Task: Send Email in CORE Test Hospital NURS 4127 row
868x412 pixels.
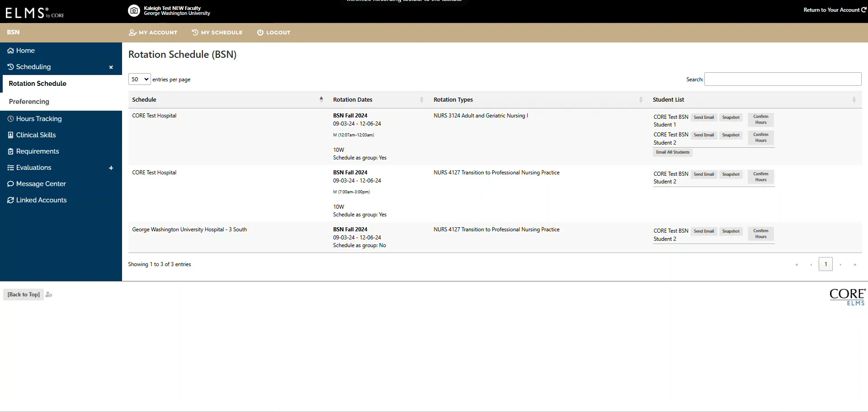Action: coord(704,174)
